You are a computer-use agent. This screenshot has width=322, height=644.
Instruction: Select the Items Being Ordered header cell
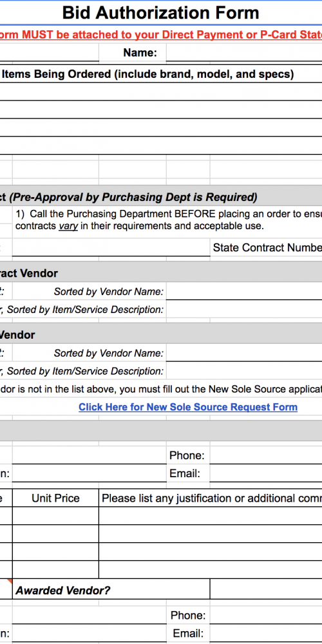click(161, 74)
